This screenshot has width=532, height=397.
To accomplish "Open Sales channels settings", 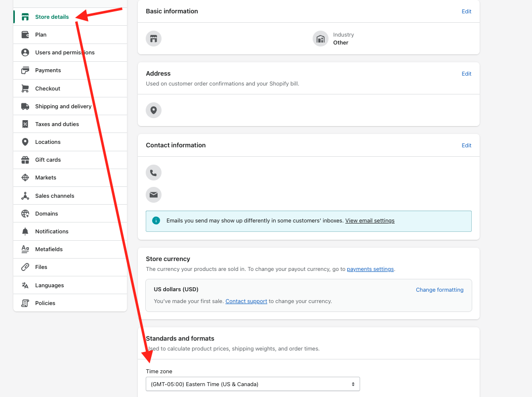I will [x=70, y=196].
